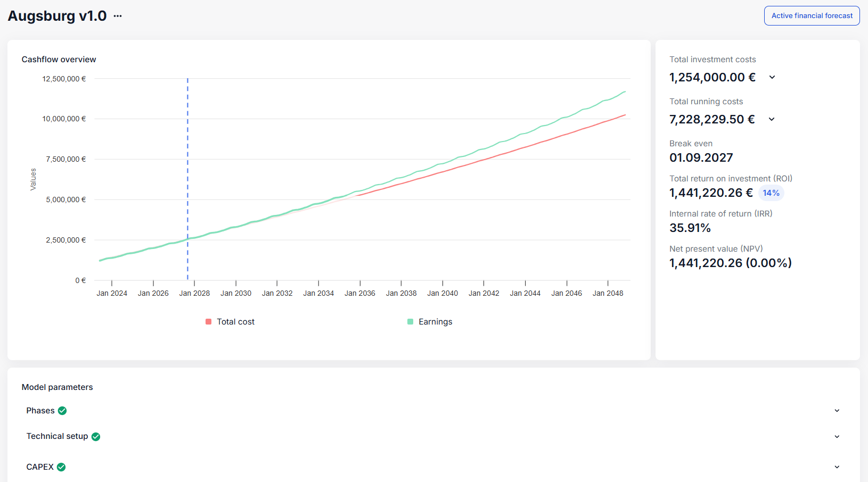Open the Phases model parameter row
Image resolution: width=868 pixels, height=482 pixels.
pos(40,411)
